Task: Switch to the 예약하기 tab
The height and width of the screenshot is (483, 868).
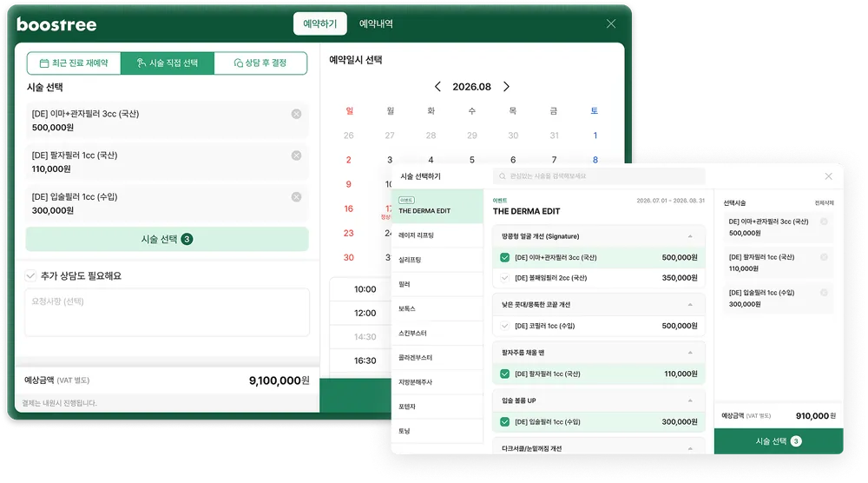Action: (x=320, y=23)
